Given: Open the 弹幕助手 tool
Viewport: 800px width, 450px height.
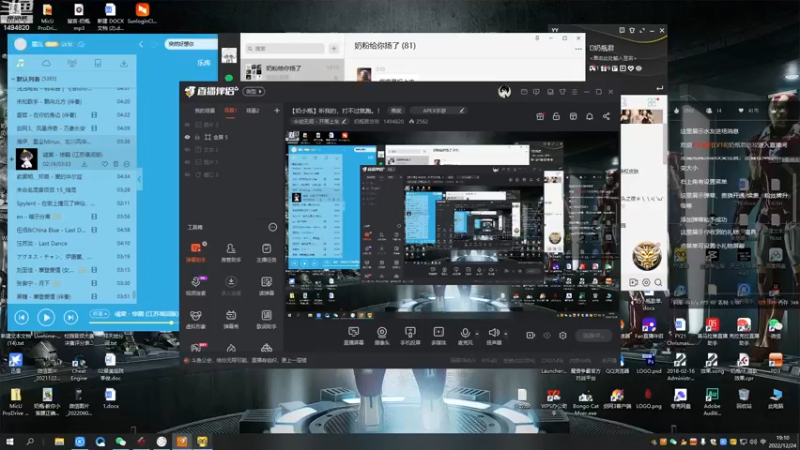Looking at the screenshot, I should coord(195,252).
